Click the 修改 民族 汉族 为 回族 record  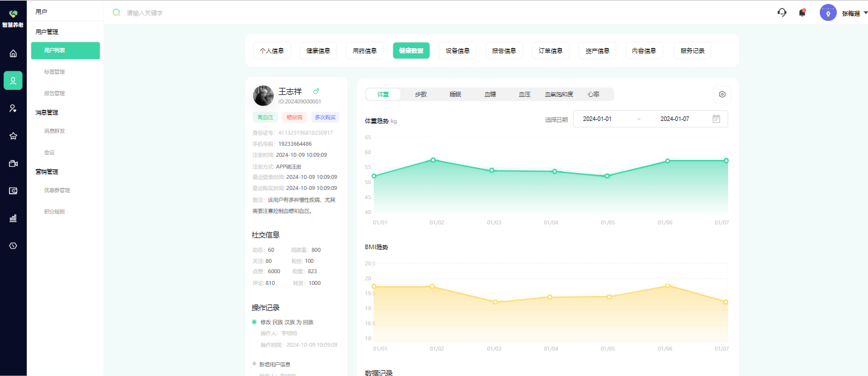coord(287,322)
